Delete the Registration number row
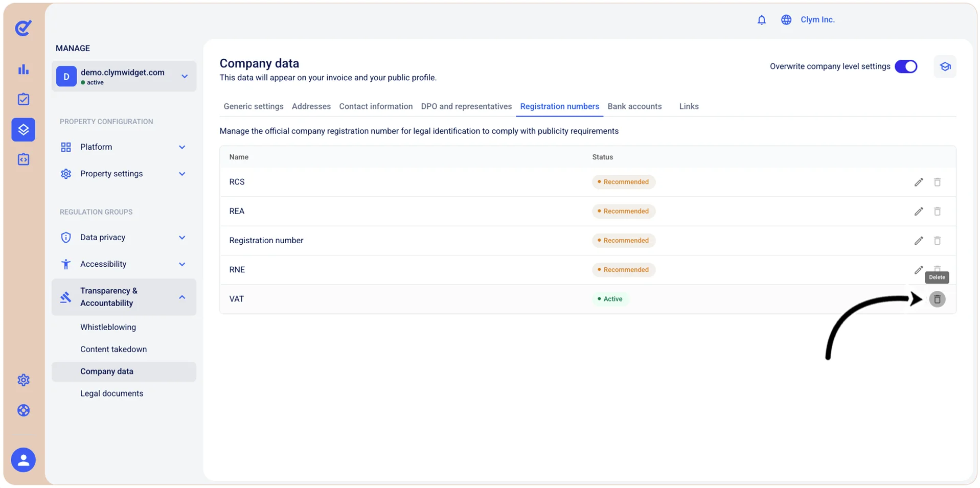 tap(937, 240)
